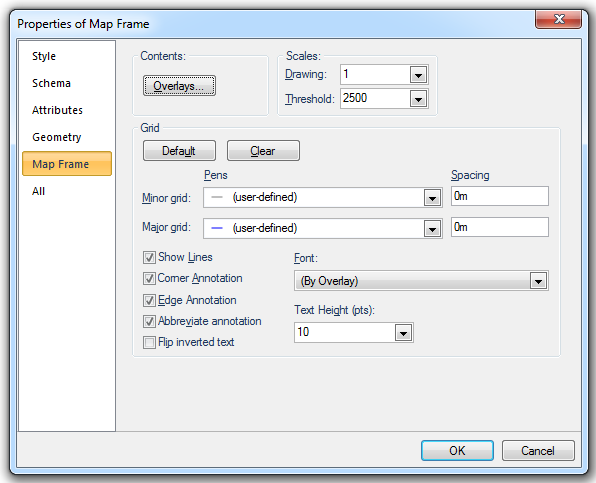The width and height of the screenshot is (596, 483).
Task: Uncheck Abbreviate annotation
Action: click(x=149, y=321)
